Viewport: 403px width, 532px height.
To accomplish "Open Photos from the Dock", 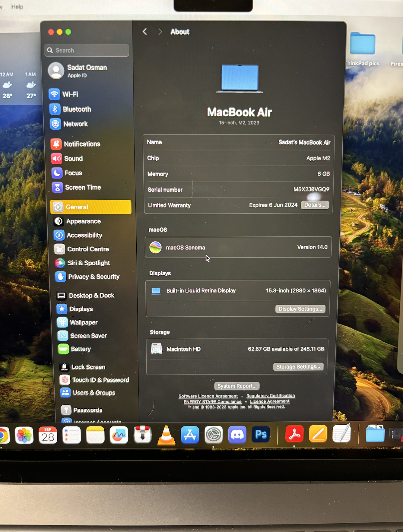I will (x=24, y=435).
